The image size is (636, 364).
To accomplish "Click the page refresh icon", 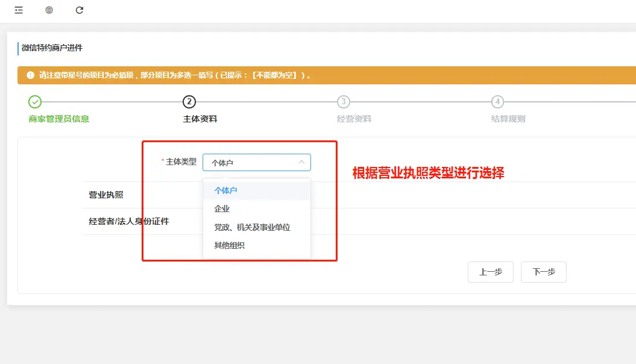I will [x=79, y=10].
